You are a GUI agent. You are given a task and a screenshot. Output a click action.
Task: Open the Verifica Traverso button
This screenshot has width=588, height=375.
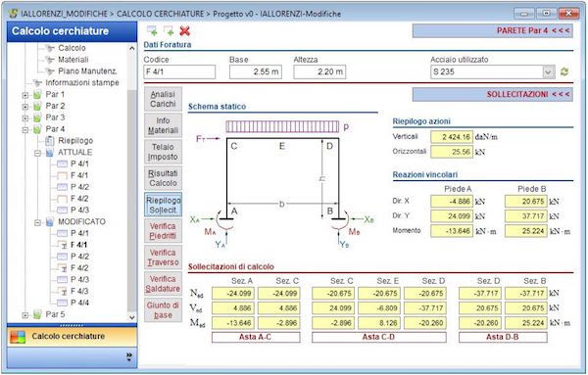(x=163, y=257)
